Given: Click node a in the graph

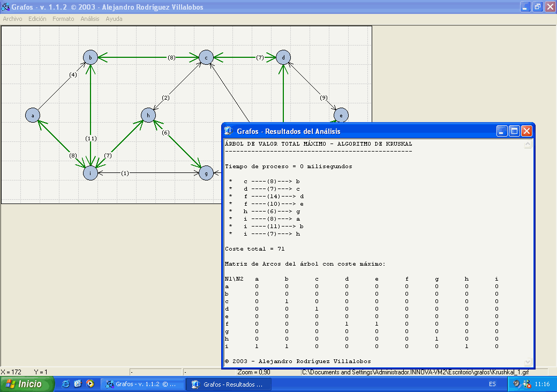Looking at the screenshot, I should click(x=33, y=115).
